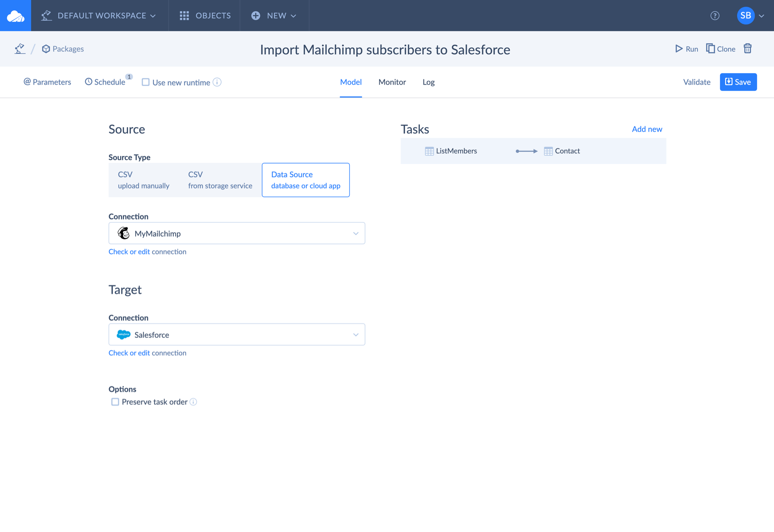Image resolution: width=774 pixels, height=532 pixels.
Task: Check the Preserve task order option
Action: coord(115,402)
